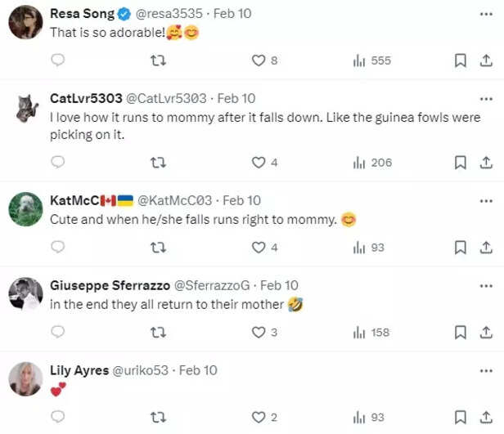Open the CatLvr5303 display name

tap(88, 98)
